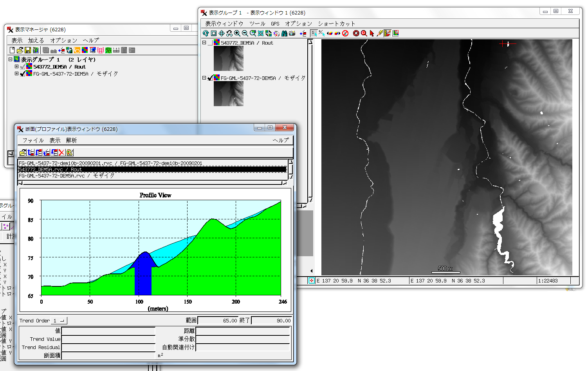
Task: Expand the FG-GML-5437-72-DEM5A node in Display Manager
Action: [16, 73]
